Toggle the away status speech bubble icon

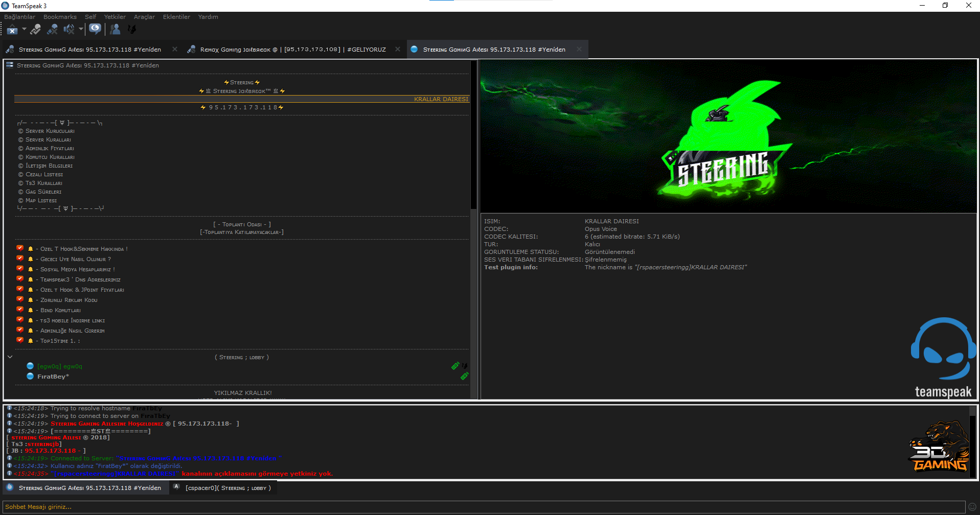(x=95, y=29)
